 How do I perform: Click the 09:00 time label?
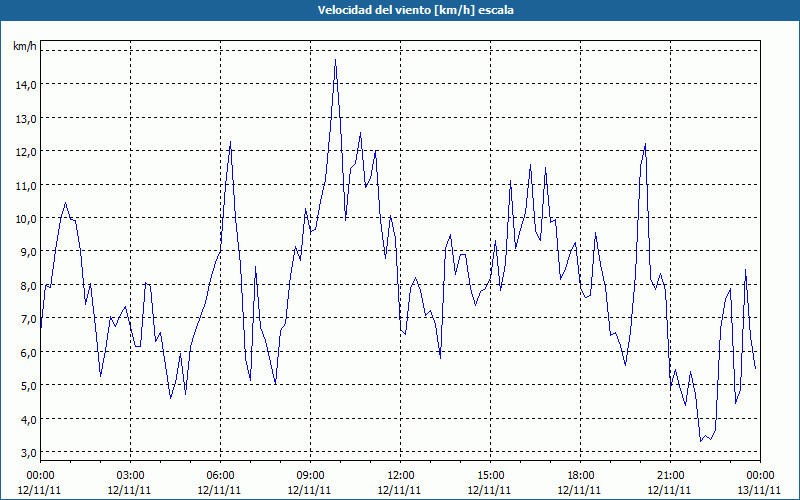311,476
